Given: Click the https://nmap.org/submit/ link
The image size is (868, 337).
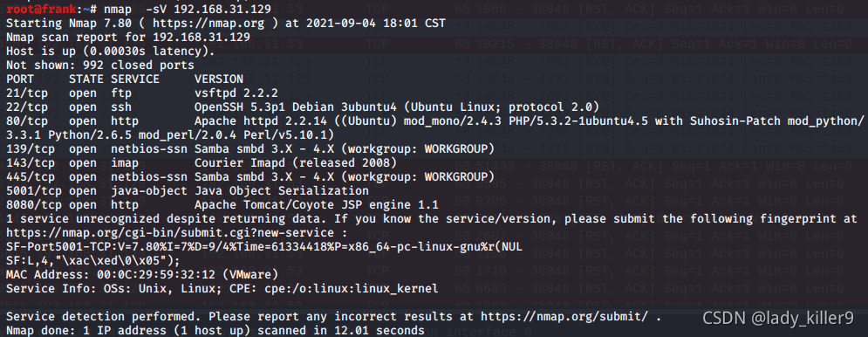Looking at the screenshot, I should [567, 317].
